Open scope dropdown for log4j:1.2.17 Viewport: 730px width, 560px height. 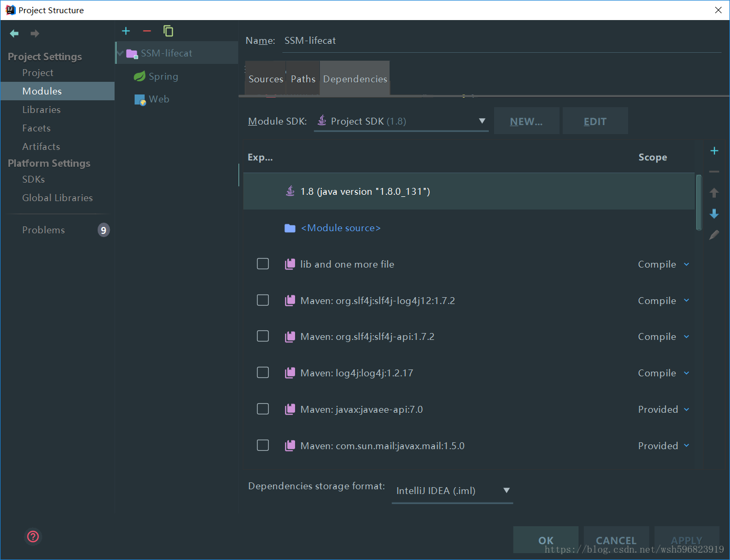663,373
